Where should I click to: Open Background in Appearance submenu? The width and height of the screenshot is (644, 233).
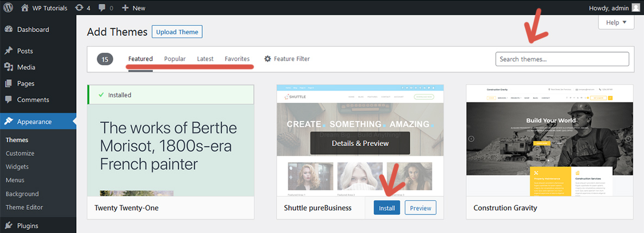[x=22, y=194]
